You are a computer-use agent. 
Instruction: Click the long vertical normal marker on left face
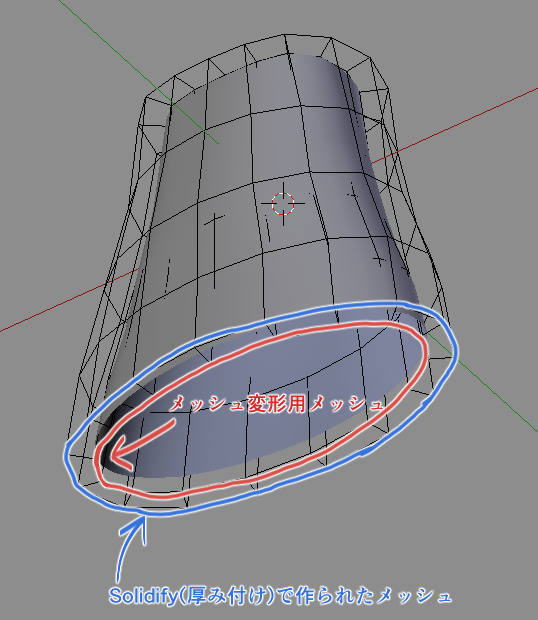(x=215, y=251)
